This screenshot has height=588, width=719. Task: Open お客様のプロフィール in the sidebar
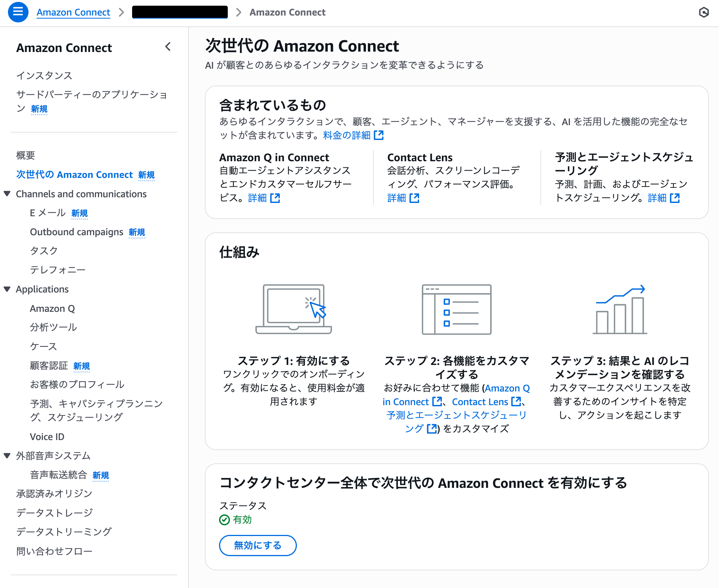[x=77, y=384]
